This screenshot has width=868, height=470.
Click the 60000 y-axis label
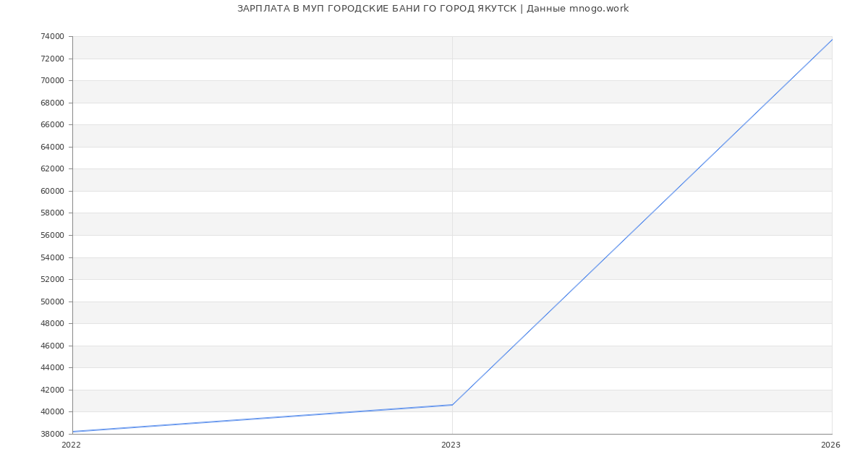tap(53, 191)
